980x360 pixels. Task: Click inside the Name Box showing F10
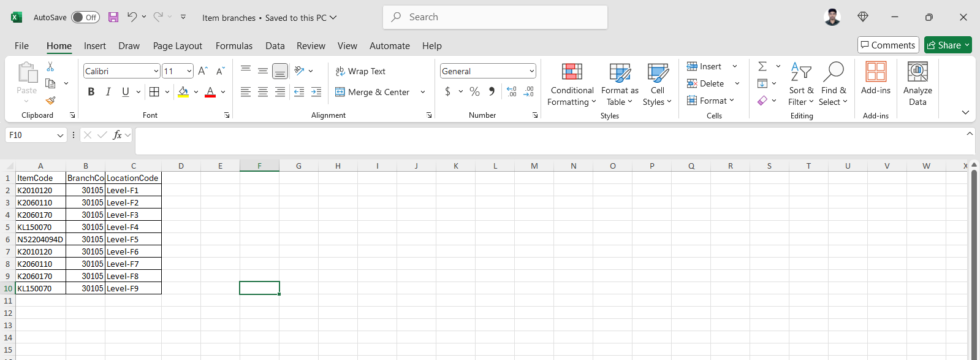(31, 135)
